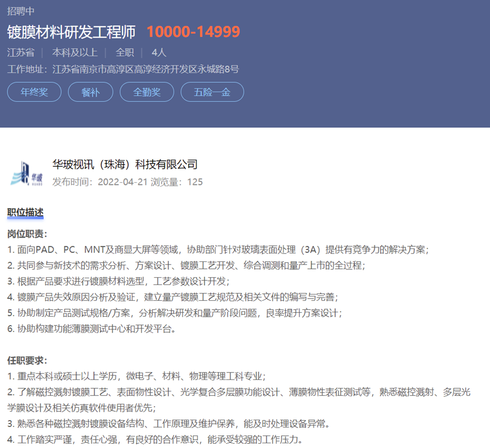
Task: Click the 浏览量: 125 view count
Action: click(x=177, y=182)
